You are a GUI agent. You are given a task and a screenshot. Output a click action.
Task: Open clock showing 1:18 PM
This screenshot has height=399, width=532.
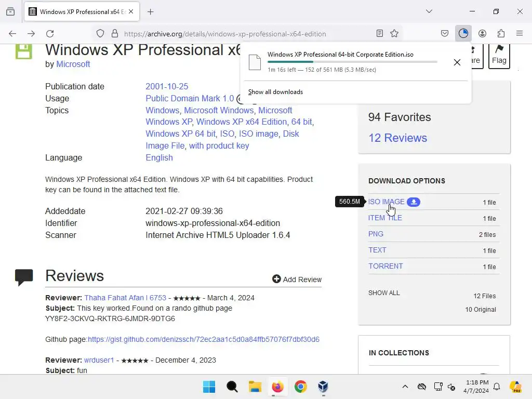(476, 387)
